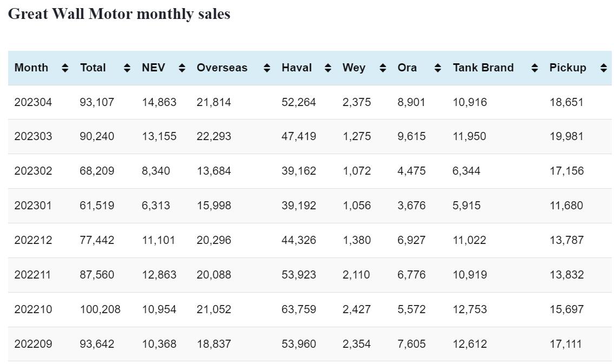Select the 202301 row month cell
614x364 pixels.
point(34,206)
